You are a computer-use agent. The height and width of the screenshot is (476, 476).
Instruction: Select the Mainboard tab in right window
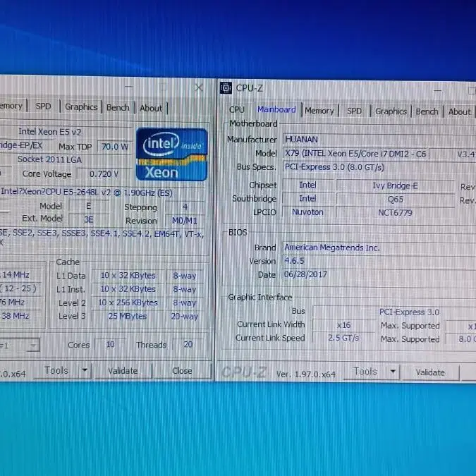(276, 109)
